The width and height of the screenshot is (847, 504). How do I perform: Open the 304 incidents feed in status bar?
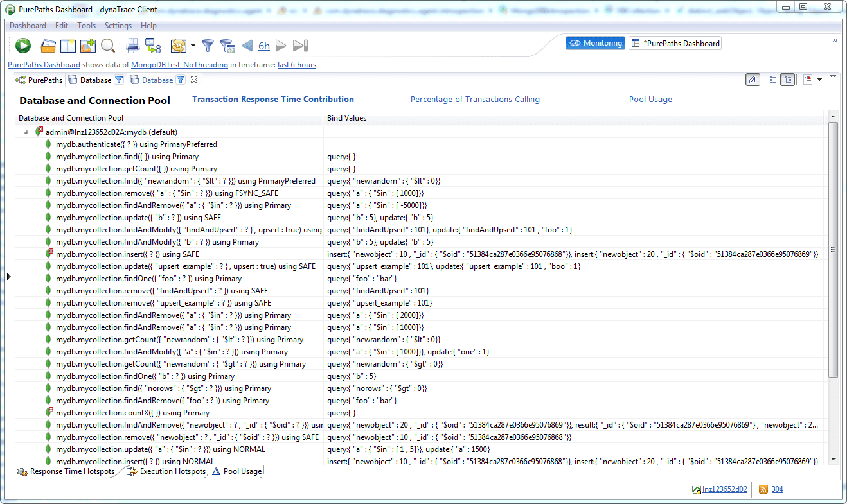tap(777, 489)
